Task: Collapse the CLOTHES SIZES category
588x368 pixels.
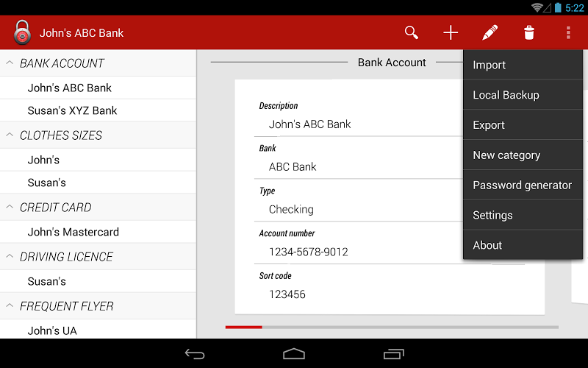Action: coord(10,135)
